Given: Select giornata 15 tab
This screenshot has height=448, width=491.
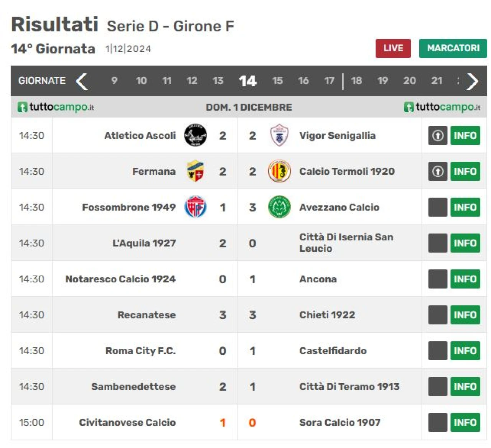Looking at the screenshot, I should 277,81.
